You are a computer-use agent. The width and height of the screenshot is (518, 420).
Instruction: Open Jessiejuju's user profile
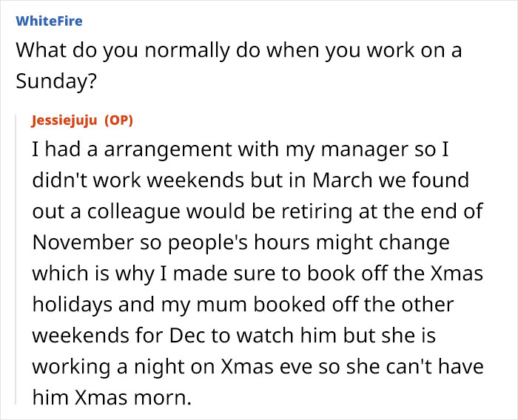tap(64, 120)
